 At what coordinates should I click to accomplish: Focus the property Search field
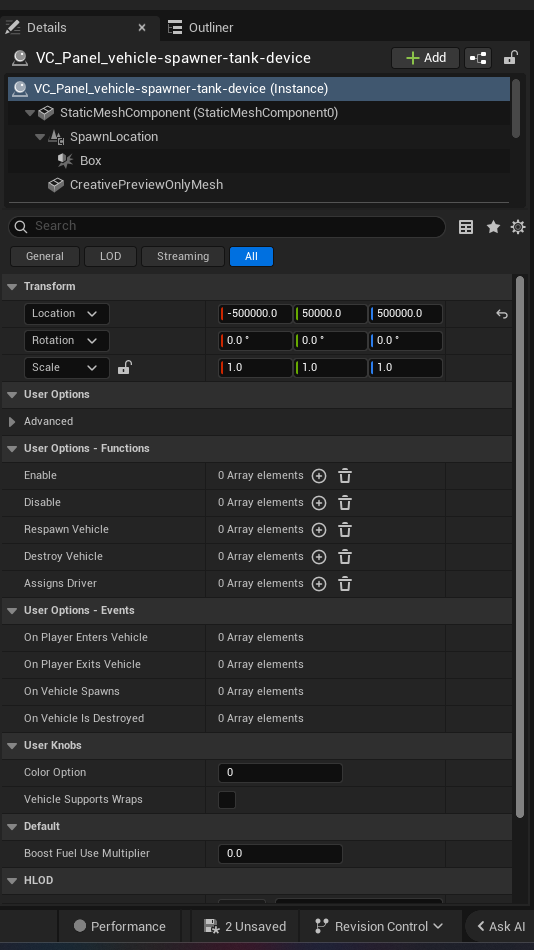tap(227, 226)
